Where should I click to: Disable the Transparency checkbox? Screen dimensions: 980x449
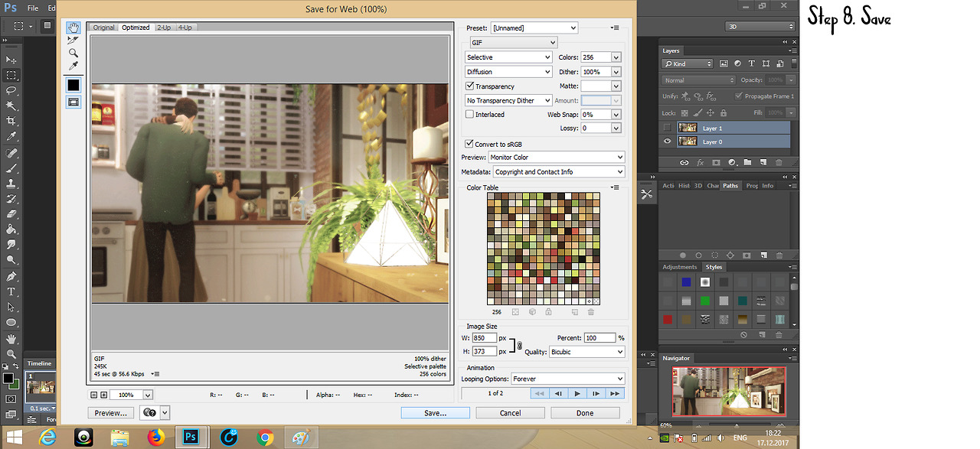[x=470, y=86]
